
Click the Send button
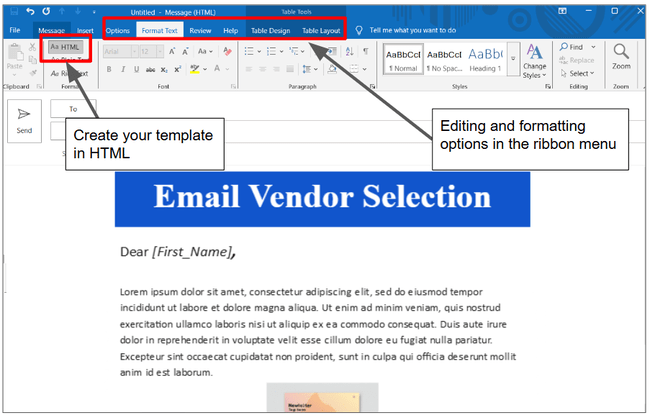pos(24,121)
